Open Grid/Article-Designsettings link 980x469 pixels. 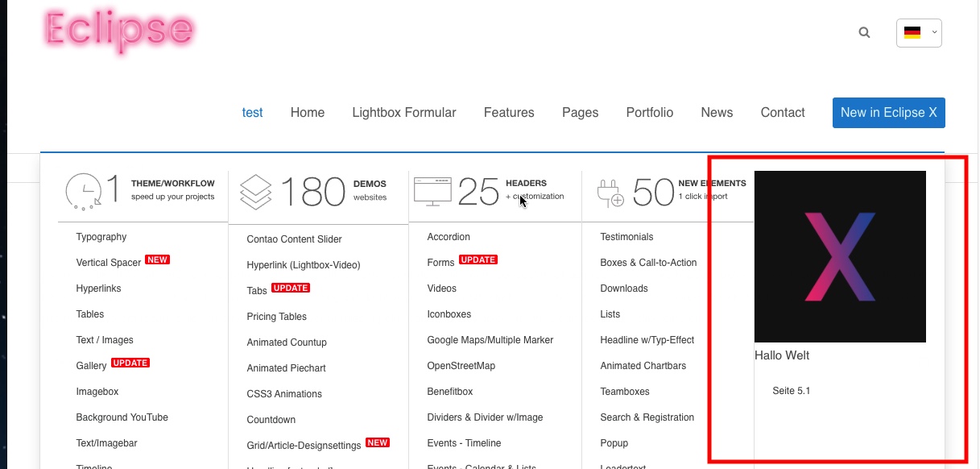(304, 446)
